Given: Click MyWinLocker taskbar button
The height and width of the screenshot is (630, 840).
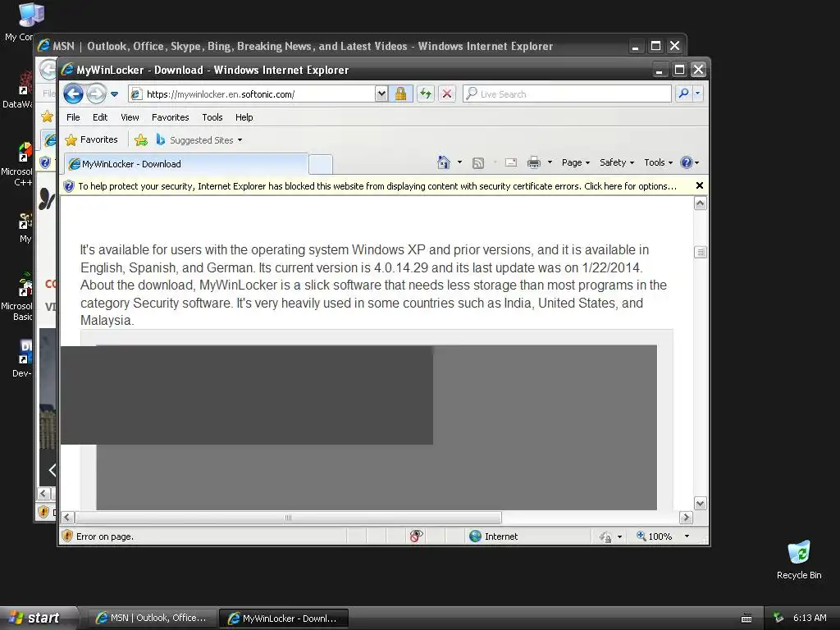Looking at the screenshot, I should pyautogui.click(x=284, y=619).
